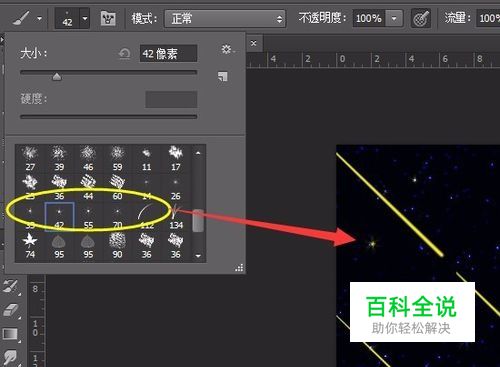The height and width of the screenshot is (367, 500).
Task: Click the reset brush size icon
Action: coord(124,53)
